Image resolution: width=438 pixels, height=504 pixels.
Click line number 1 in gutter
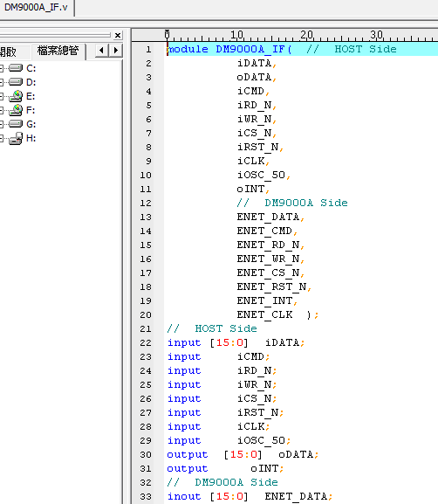point(148,50)
